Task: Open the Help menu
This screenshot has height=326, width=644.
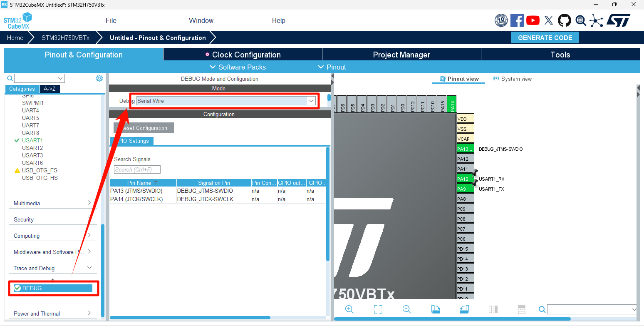Action: point(279,21)
